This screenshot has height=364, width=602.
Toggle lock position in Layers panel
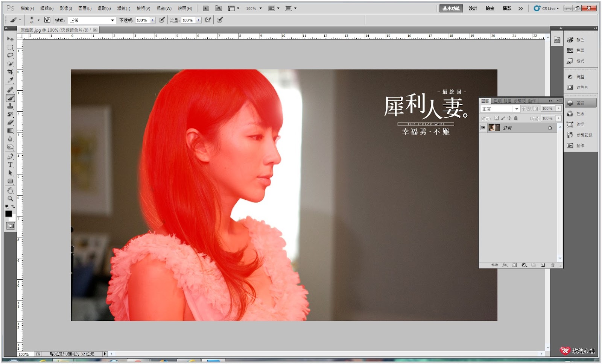coord(509,118)
